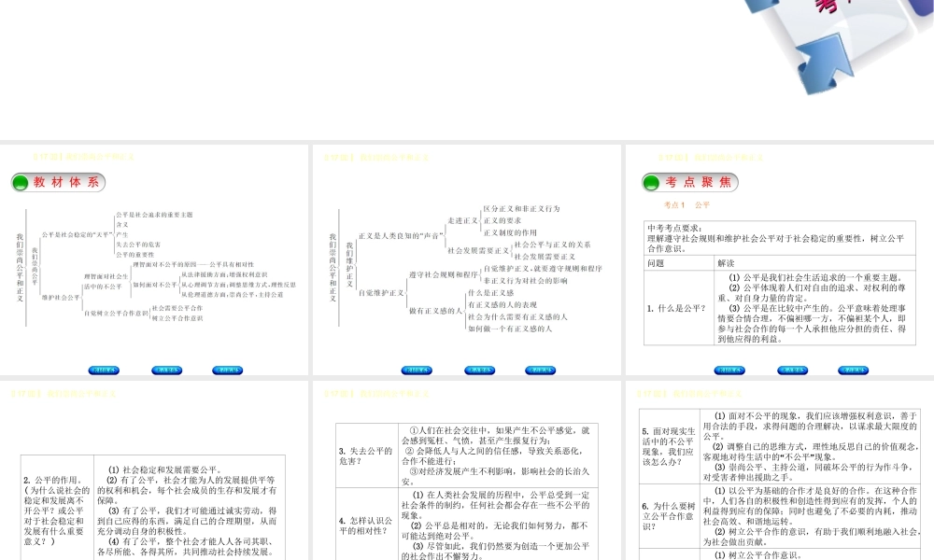Click question cell 6. 为什么要树立公平合作意识？
934x560 pixels.
coord(669,516)
